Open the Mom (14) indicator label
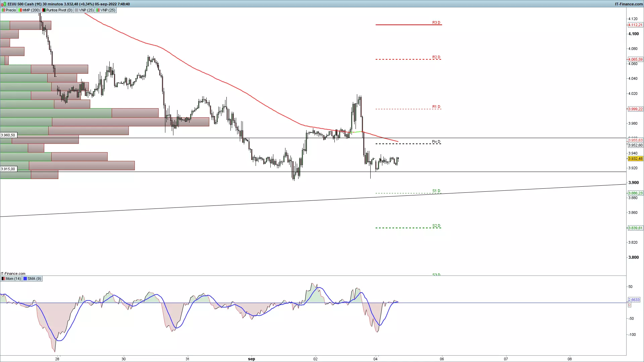This screenshot has width=644, height=362. (11, 279)
